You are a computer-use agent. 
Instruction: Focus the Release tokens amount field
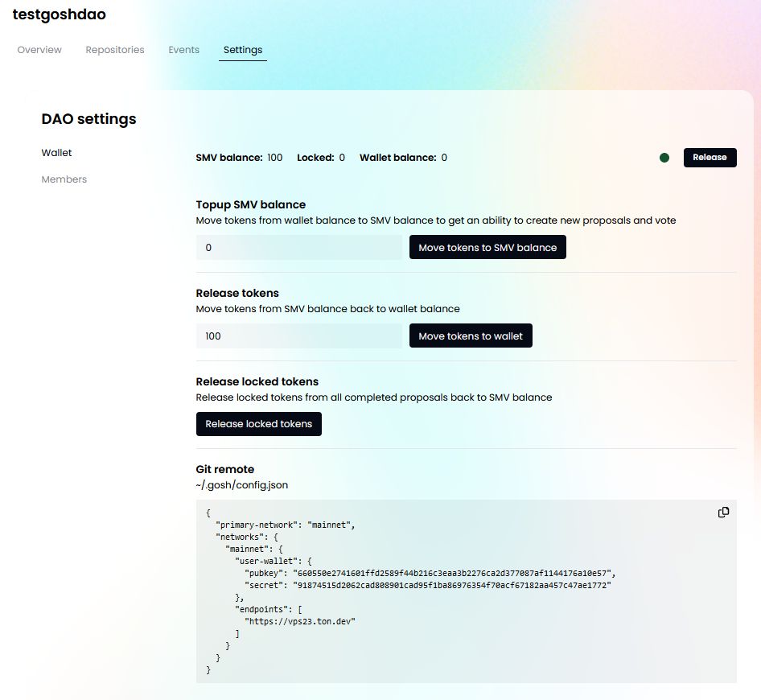tap(298, 336)
